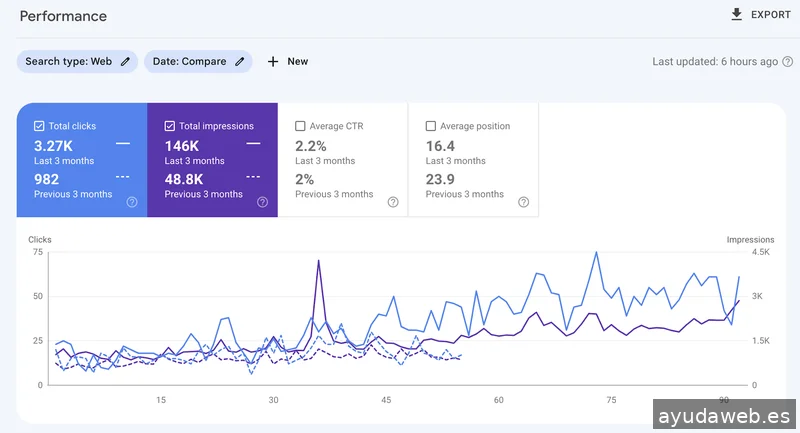This screenshot has width=800, height=433.
Task: Enable the Average CTR checkbox
Action: pos(300,126)
